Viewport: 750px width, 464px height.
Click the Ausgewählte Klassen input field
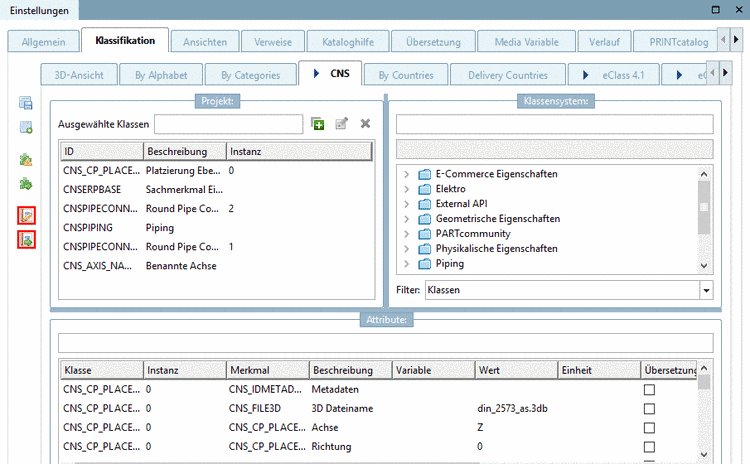[x=228, y=124]
